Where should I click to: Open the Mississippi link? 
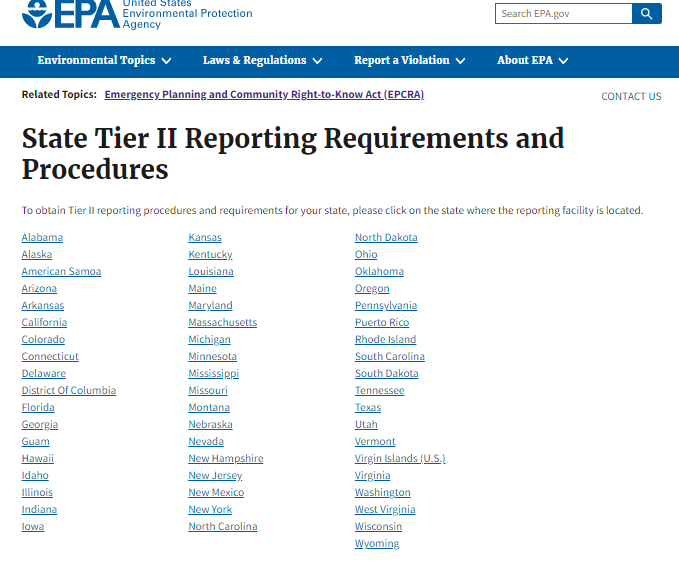click(213, 373)
